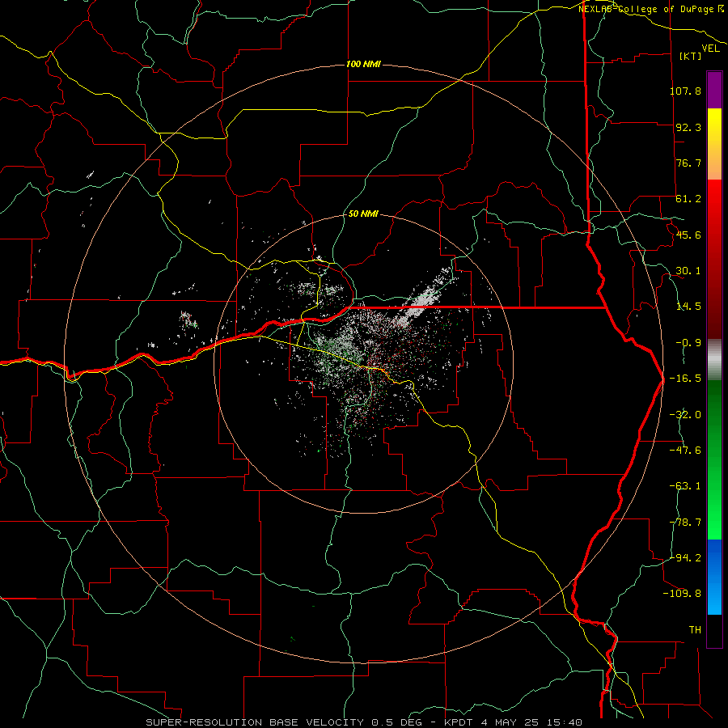Click the 45.6 value on velocity scale
The height and width of the screenshot is (728, 728).
coord(688,235)
